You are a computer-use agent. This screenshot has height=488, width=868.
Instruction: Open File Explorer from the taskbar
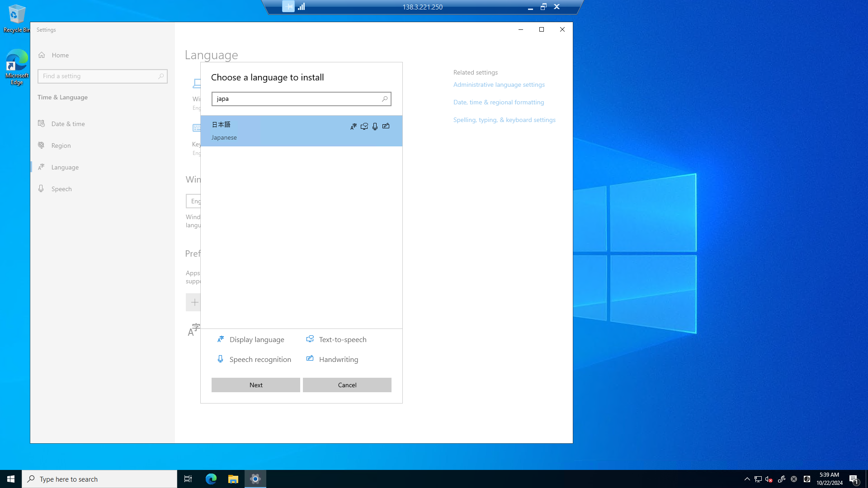233,479
